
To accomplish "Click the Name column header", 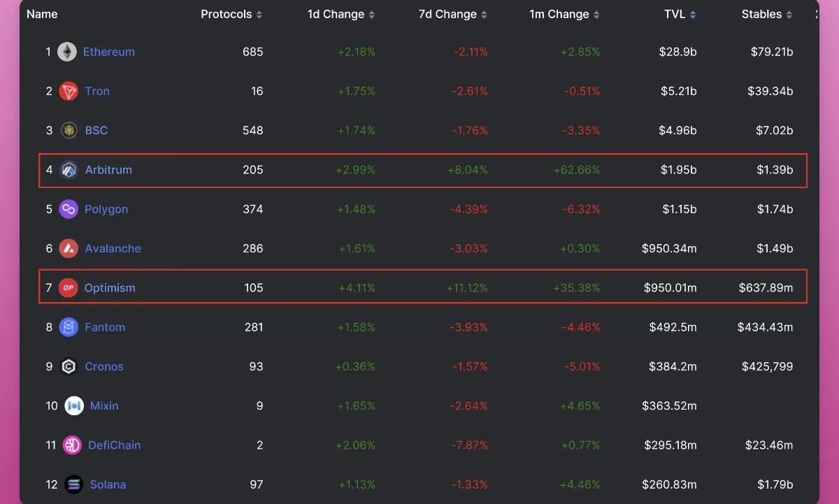I will pyautogui.click(x=42, y=14).
